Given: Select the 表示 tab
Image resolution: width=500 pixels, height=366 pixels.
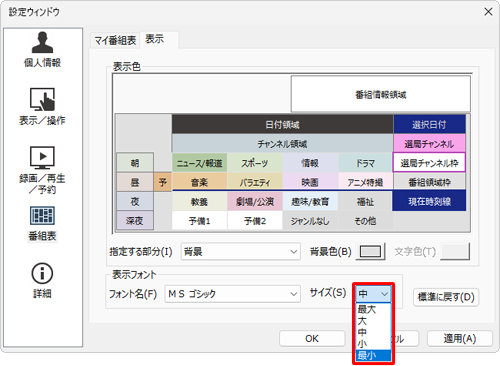Looking at the screenshot, I should [159, 40].
